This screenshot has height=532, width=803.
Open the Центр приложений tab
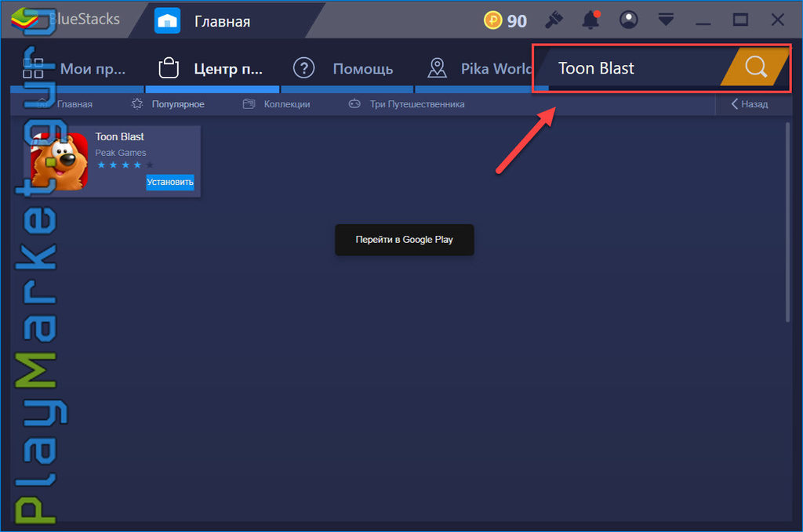213,68
